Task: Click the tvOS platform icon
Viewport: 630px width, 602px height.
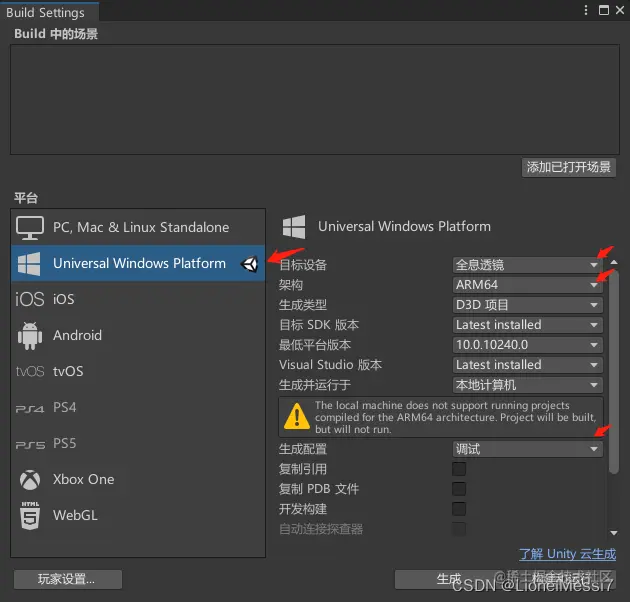Action: pos(30,371)
